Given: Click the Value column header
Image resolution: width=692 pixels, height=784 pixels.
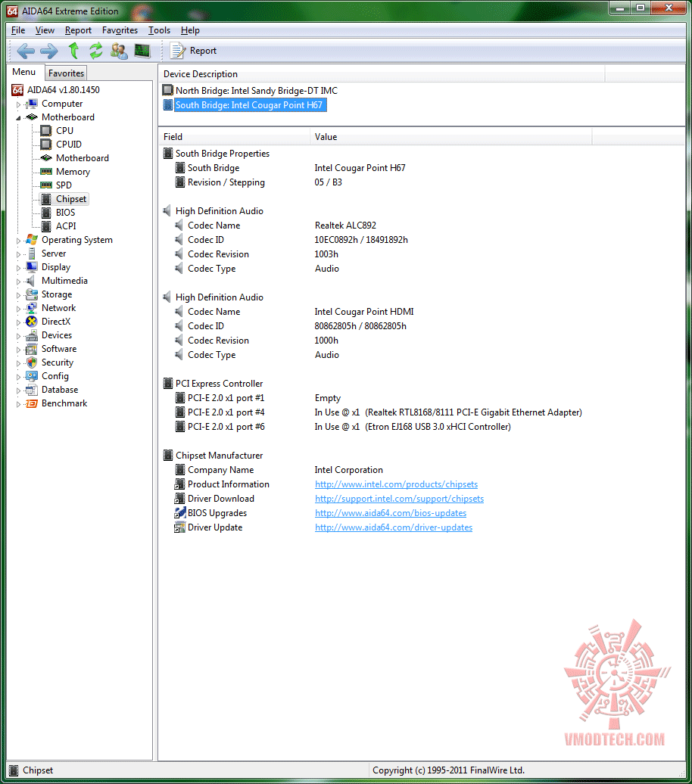Looking at the screenshot, I should (450, 137).
